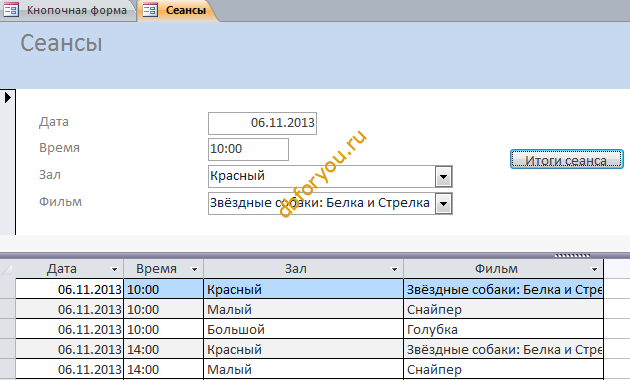Click the cell Голубка in the Фильм column
Screen dimensions: 630x380
pyautogui.click(x=503, y=329)
